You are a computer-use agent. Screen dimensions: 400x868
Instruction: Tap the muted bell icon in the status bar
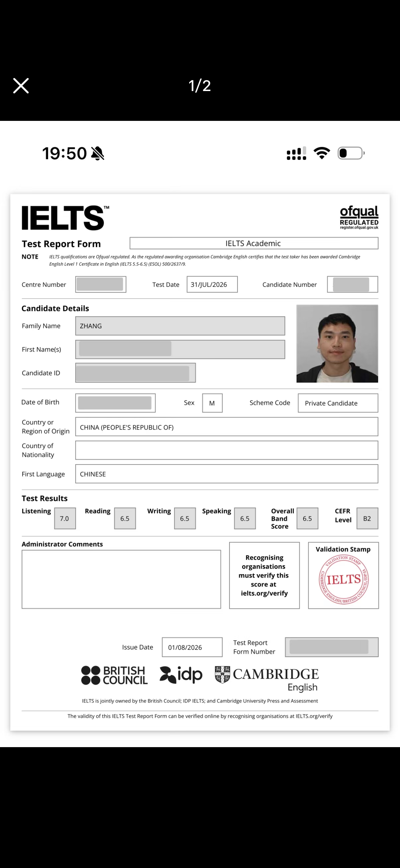pos(98,153)
